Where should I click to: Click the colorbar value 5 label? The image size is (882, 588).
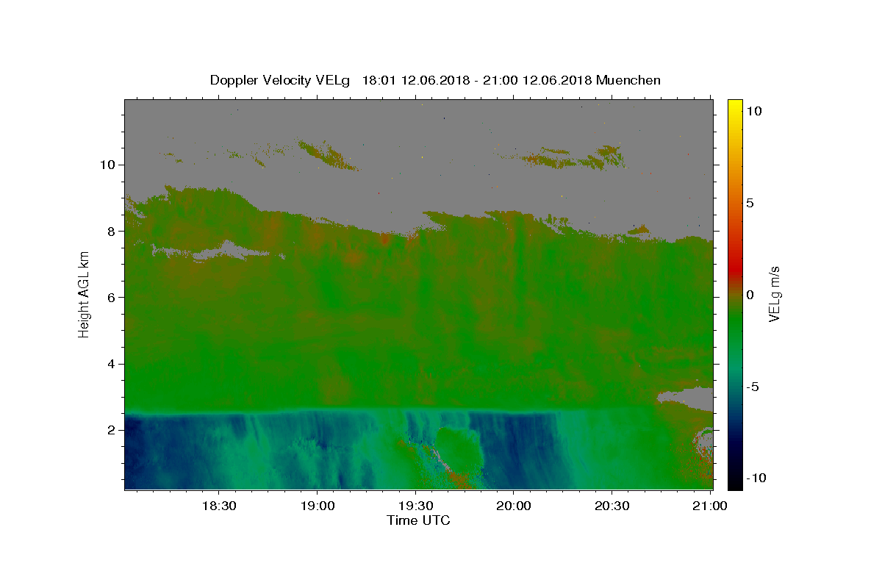(x=750, y=203)
